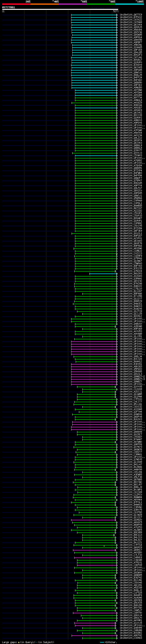Click the query end position 527
Image resolution: width=146 pixels, height=644 pixels.
(115, 11)
